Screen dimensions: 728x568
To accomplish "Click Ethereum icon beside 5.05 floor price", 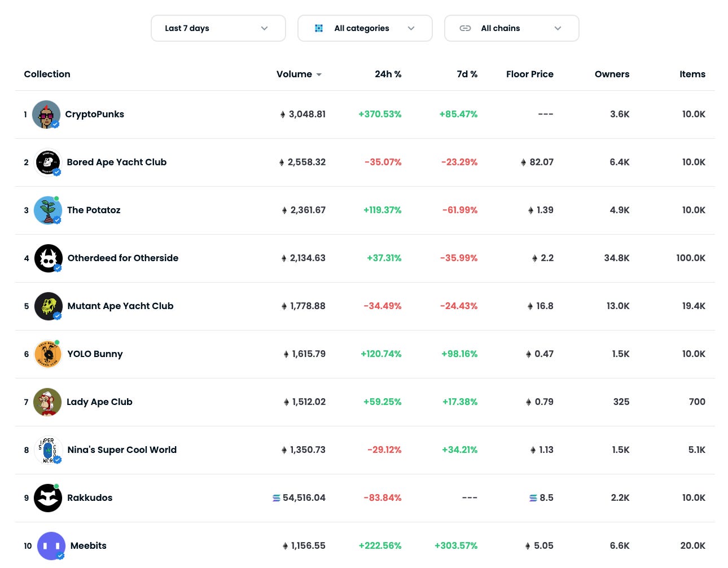I will [528, 546].
